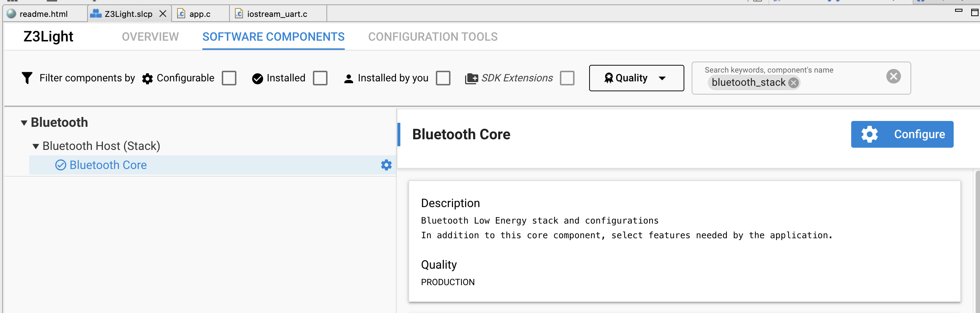Enable the Installed filter checkbox
The image size is (980, 313).
click(x=320, y=78)
